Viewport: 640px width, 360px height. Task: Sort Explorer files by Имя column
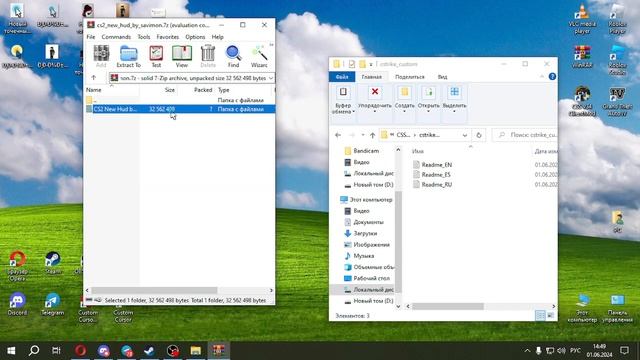tap(418, 151)
